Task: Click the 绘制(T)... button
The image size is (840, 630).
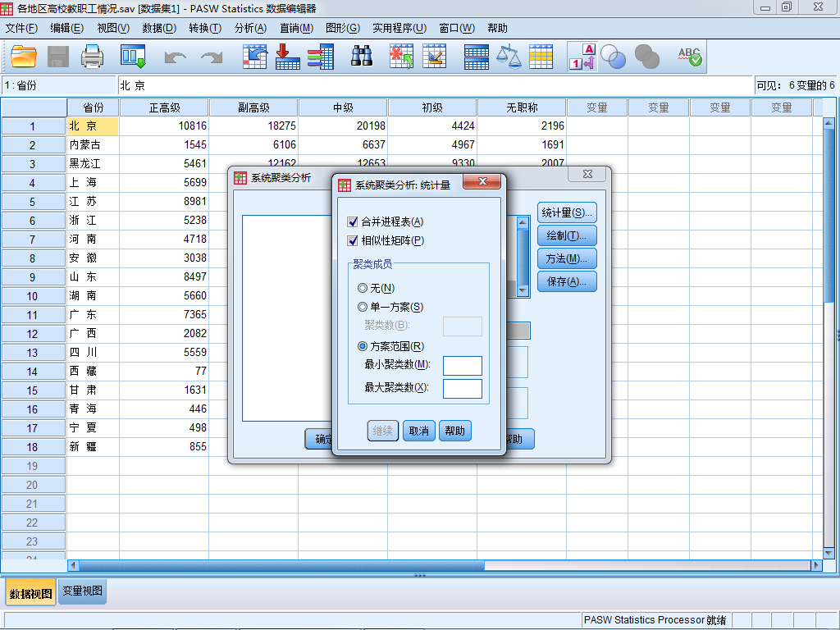Action: click(x=567, y=235)
